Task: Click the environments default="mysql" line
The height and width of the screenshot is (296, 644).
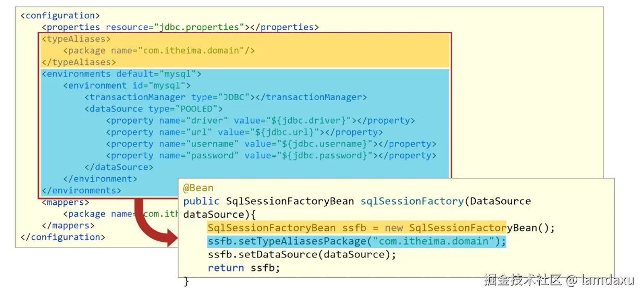Action: tap(121, 74)
